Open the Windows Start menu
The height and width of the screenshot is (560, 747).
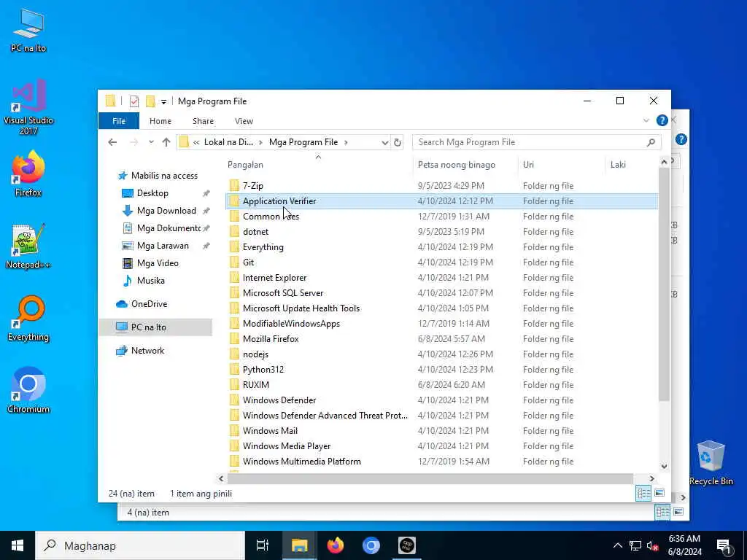[18, 545]
